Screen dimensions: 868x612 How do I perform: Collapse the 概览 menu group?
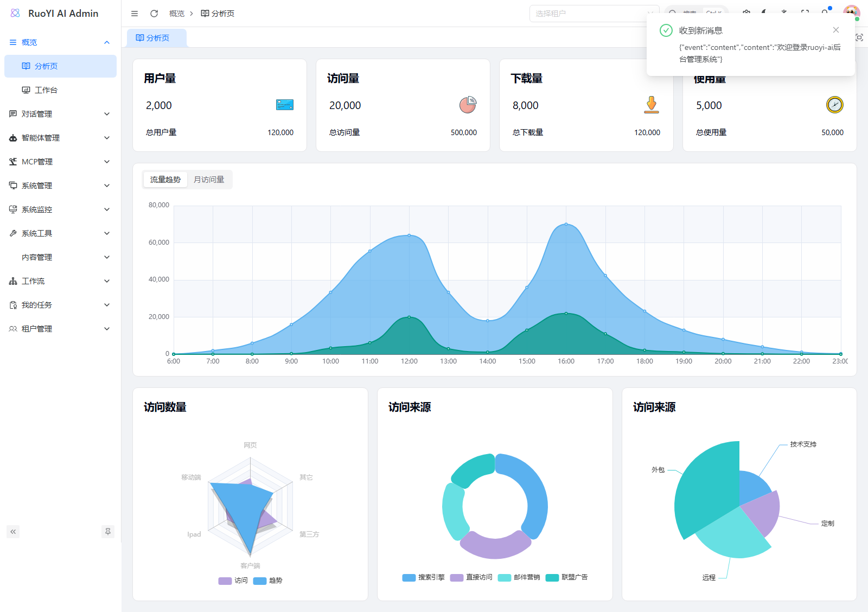60,42
